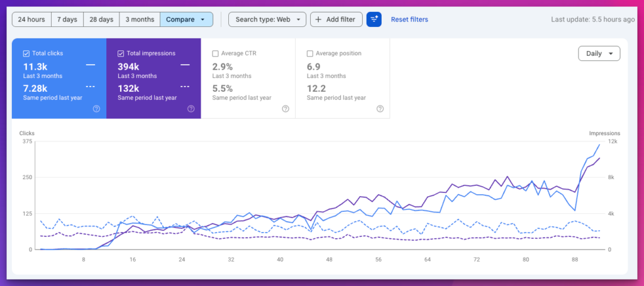
Task: Uncheck the Total impressions checkbox
Action: tap(121, 53)
